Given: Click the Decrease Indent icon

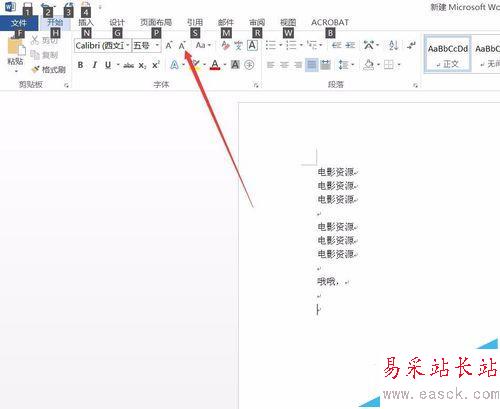Looking at the screenshot, I should [x=337, y=45].
